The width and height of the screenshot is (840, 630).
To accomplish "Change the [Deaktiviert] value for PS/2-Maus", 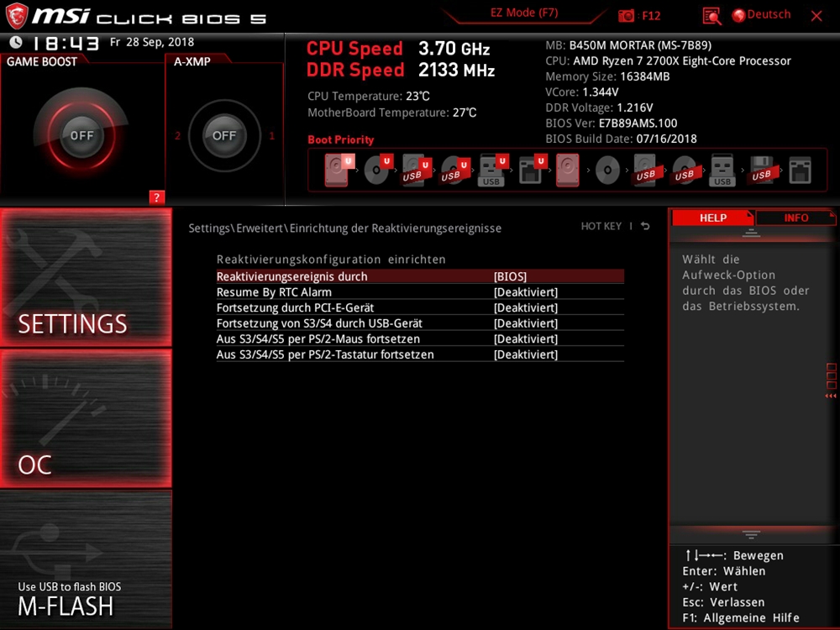I will coord(526,339).
